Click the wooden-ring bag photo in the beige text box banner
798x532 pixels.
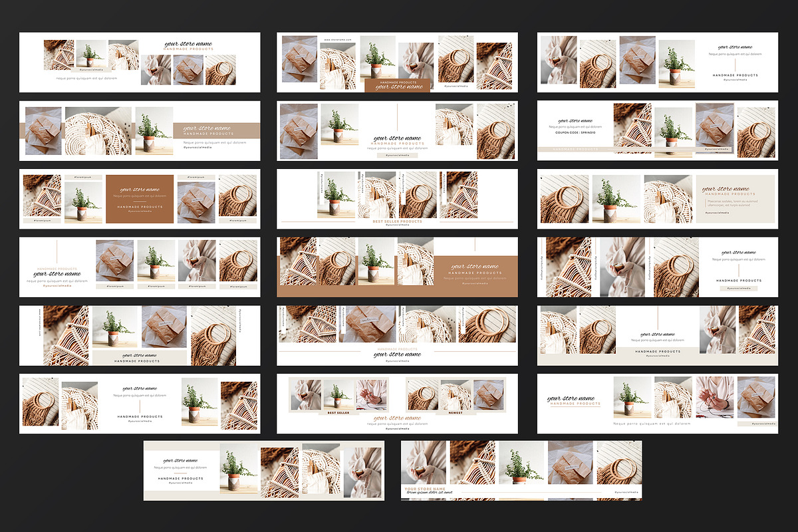[x=563, y=199]
